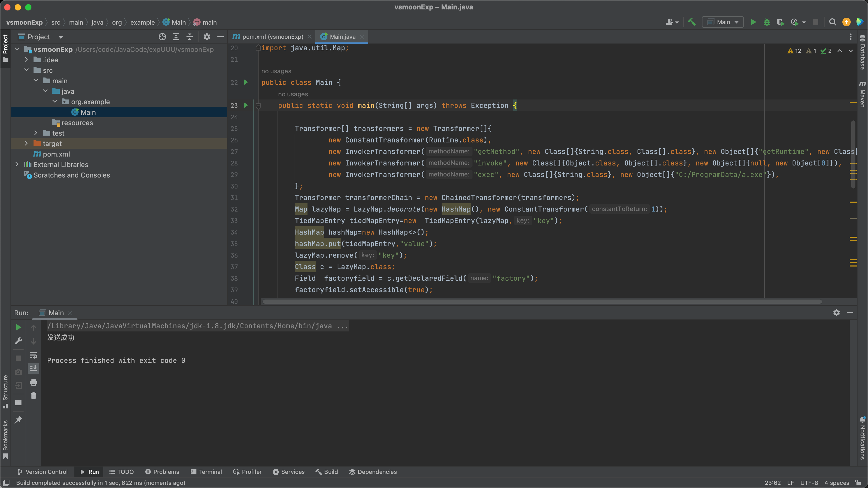
Task: Expand External Libraries node
Action: [x=17, y=164]
